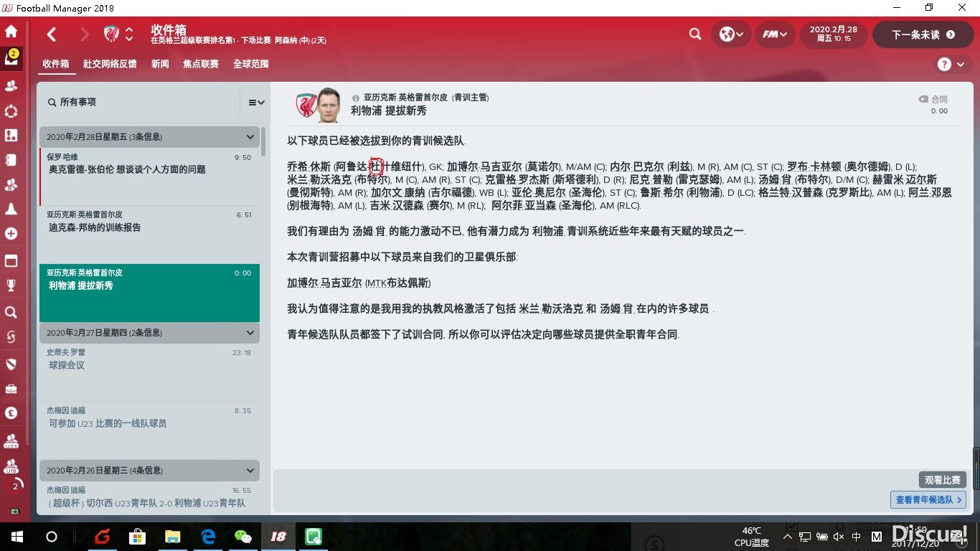Open Microsoft Edge from the taskbar
This screenshot has width=980, height=551.
[x=208, y=537]
